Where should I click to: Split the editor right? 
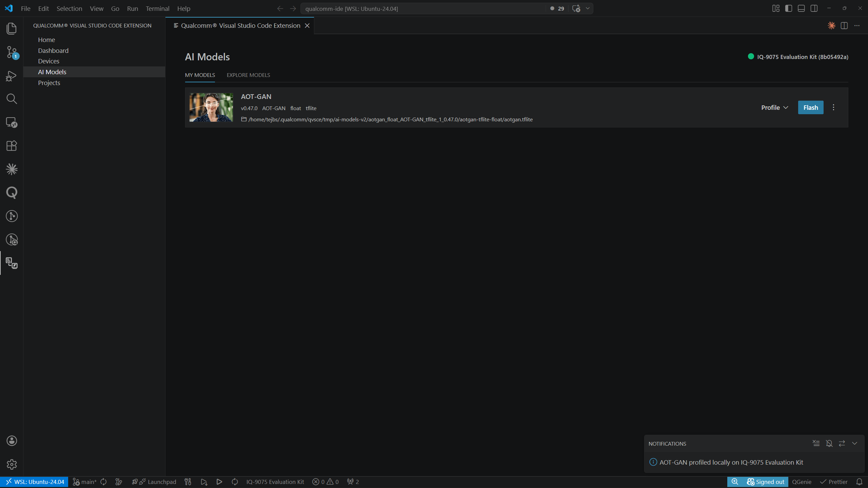[844, 25]
